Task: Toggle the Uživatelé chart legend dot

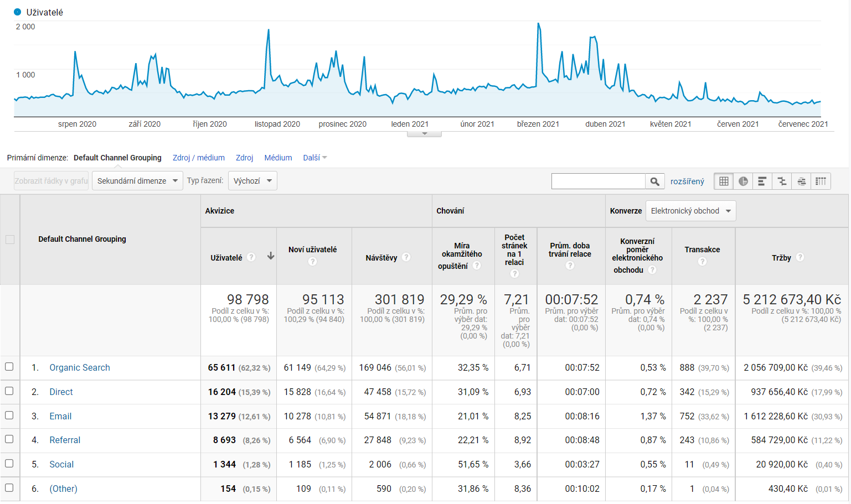Action: tap(17, 12)
